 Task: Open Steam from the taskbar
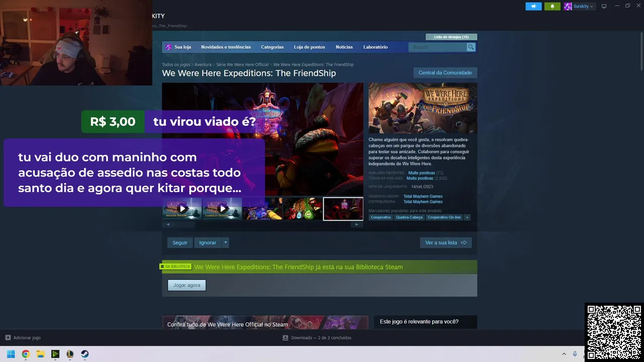pyautogui.click(x=85, y=354)
